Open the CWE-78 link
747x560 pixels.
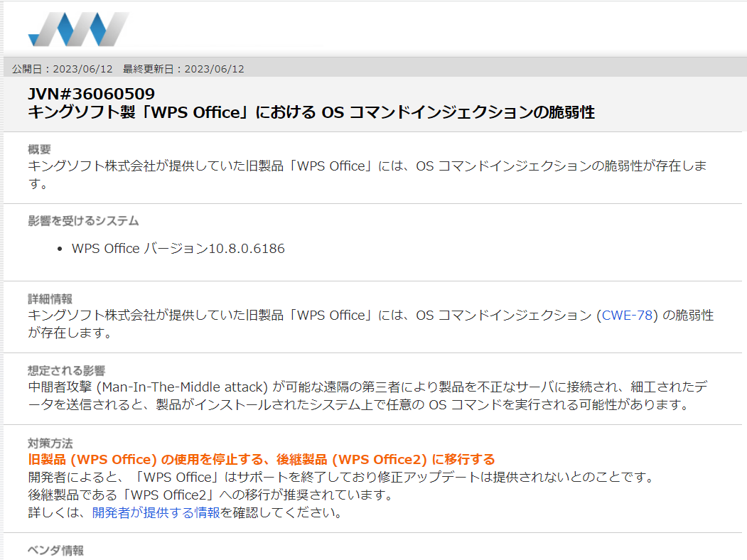[628, 316]
